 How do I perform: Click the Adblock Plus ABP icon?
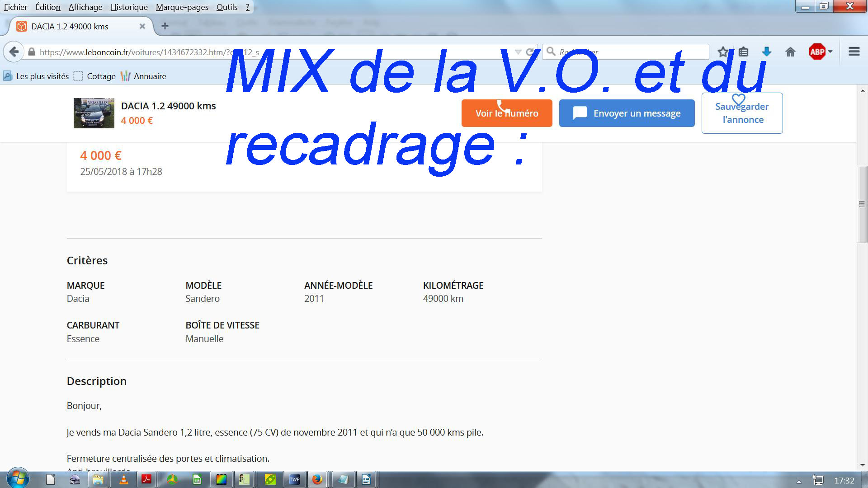(x=817, y=52)
